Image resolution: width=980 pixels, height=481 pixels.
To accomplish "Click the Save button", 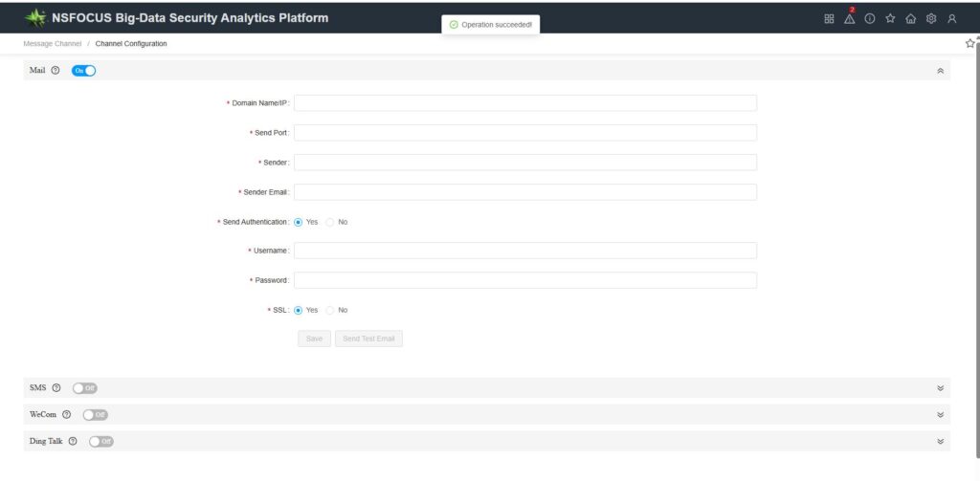I will [314, 339].
